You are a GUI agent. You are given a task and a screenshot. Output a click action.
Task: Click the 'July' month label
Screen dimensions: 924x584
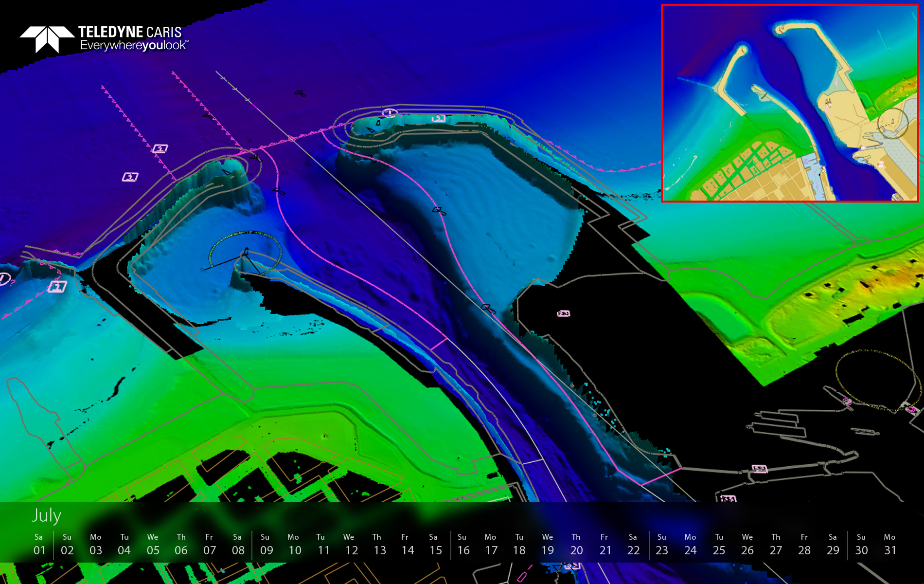point(47,516)
